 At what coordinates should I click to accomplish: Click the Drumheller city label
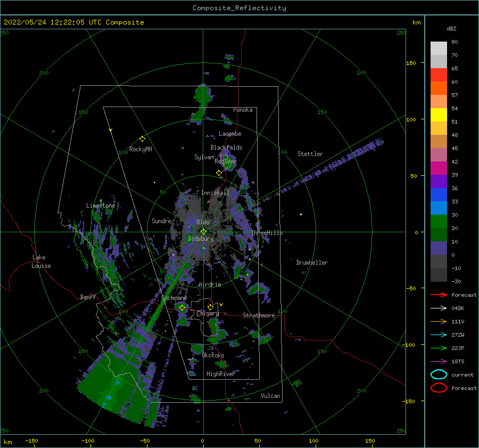(x=312, y=263)
